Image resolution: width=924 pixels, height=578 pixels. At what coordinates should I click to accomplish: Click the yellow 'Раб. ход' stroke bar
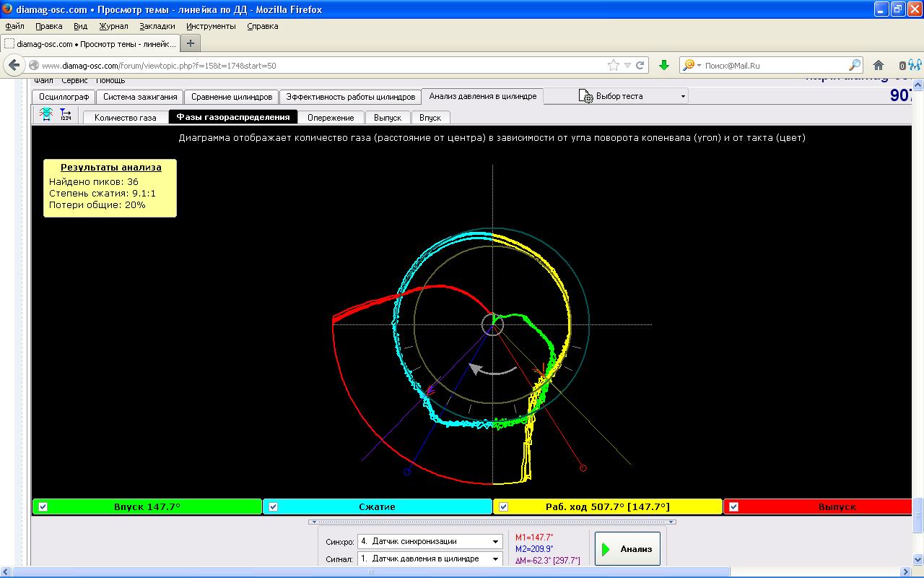tap(608, 506)
